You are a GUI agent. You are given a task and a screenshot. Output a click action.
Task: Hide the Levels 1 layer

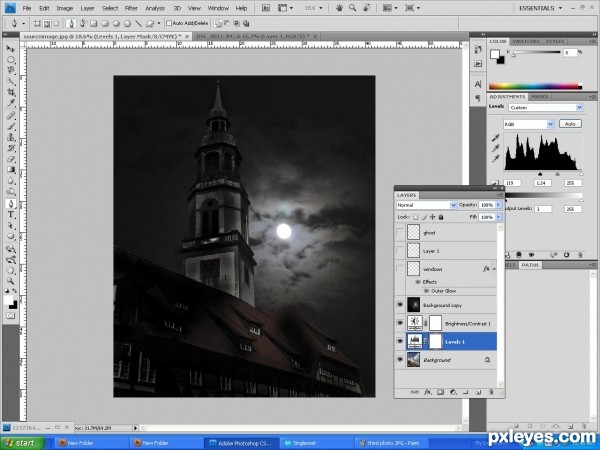pyautogui.click(x=400, y=341)
